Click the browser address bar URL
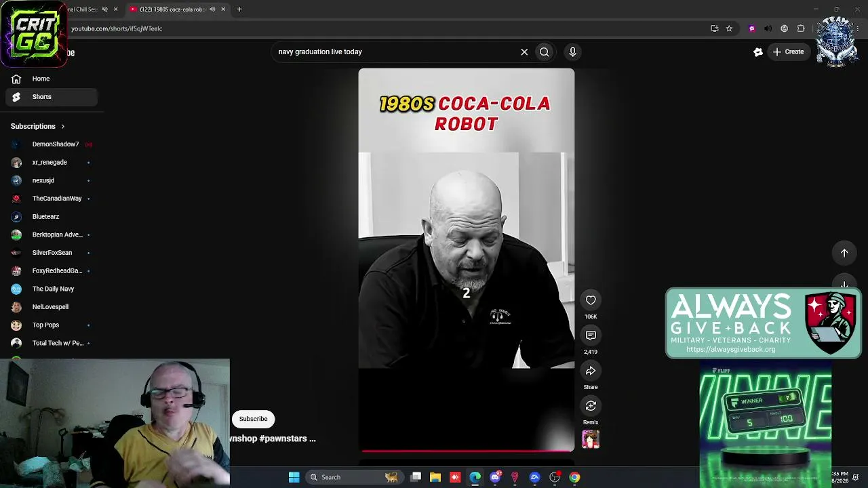868x488 pixels. 117,28
